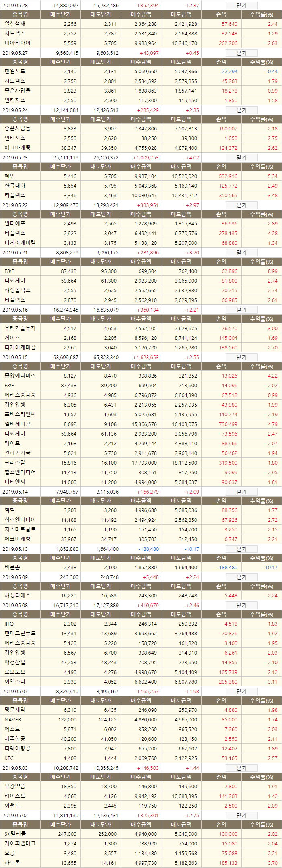Select the date 2019.05.23
The height and width of the screenshot is (868, 282).
pos(15,158)
